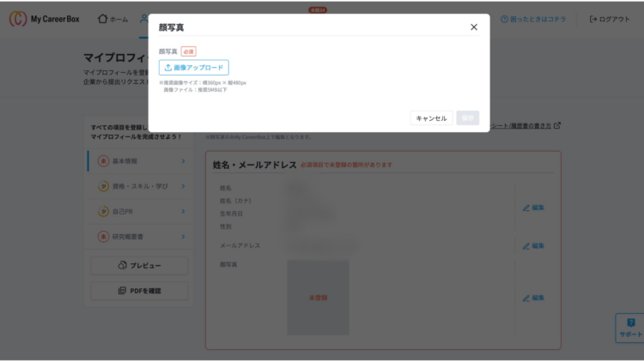
Task: Click the メールアドレス field label
Action: [240, 245]
